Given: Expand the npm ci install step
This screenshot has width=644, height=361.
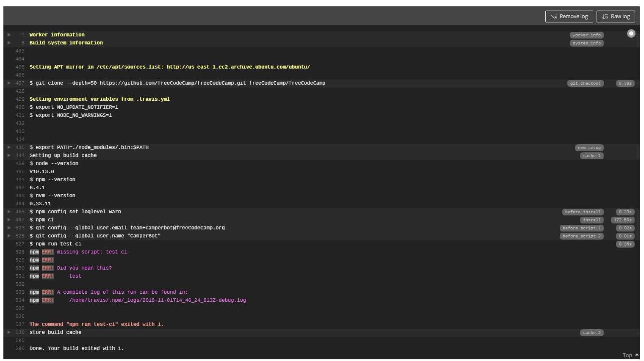Looking at the screenshot, I should [x=9, y=220].
